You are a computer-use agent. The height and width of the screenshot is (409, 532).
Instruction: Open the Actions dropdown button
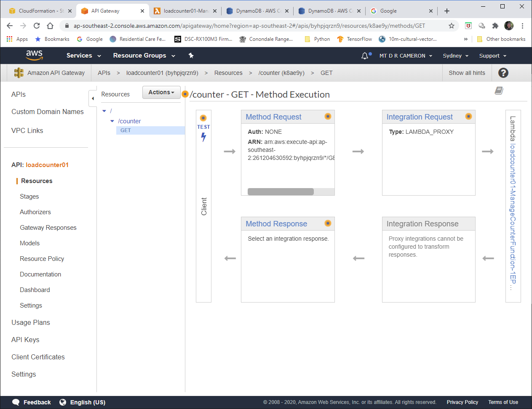161,92
